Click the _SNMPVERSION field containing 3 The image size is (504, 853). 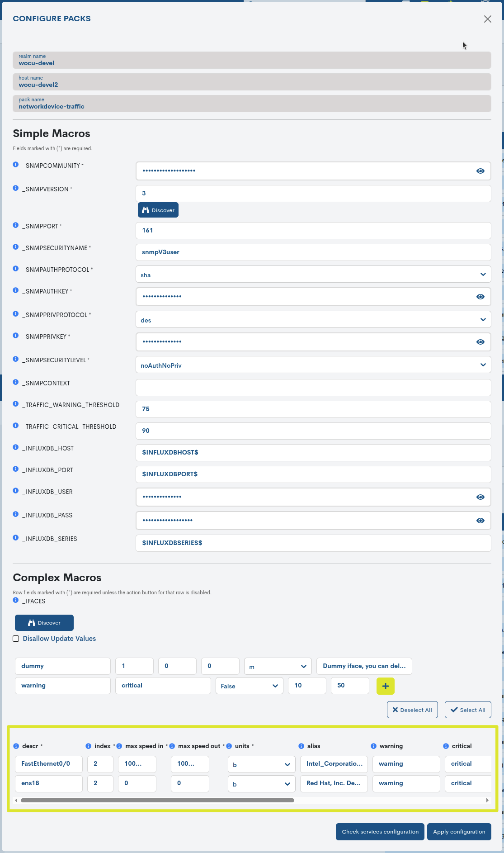pyautogui.click(x=313, y=194)
